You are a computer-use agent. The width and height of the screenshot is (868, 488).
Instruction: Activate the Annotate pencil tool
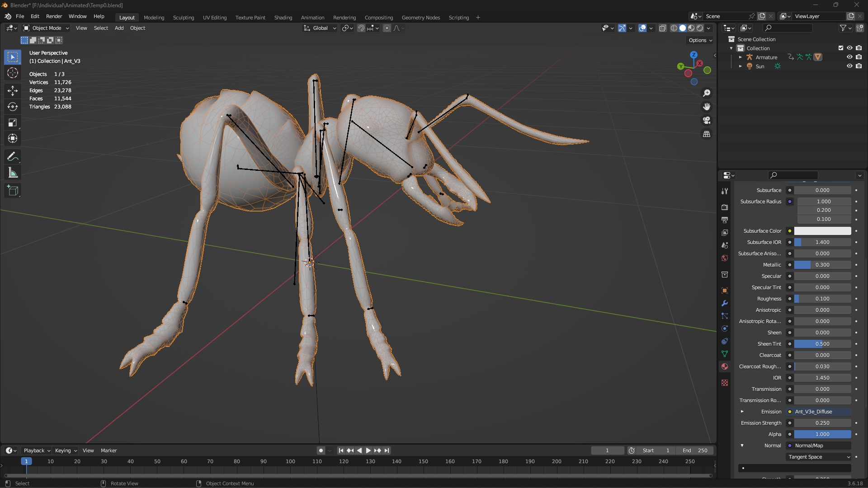tap(13, 157)
